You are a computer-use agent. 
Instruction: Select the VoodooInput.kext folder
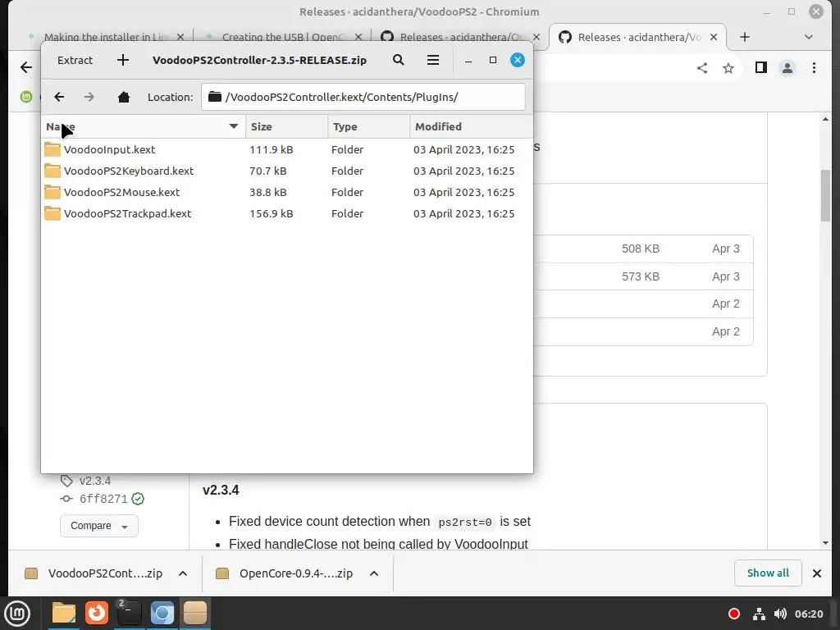286,149
